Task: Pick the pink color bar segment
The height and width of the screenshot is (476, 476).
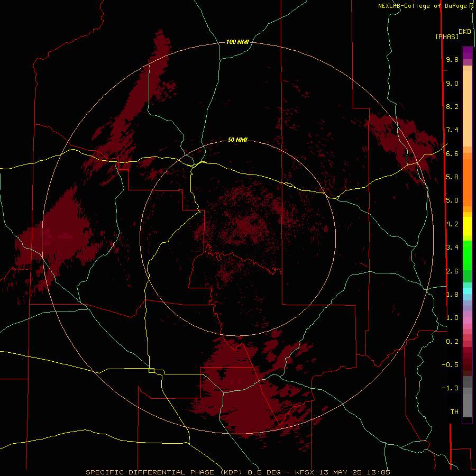Action: point(467,321)
